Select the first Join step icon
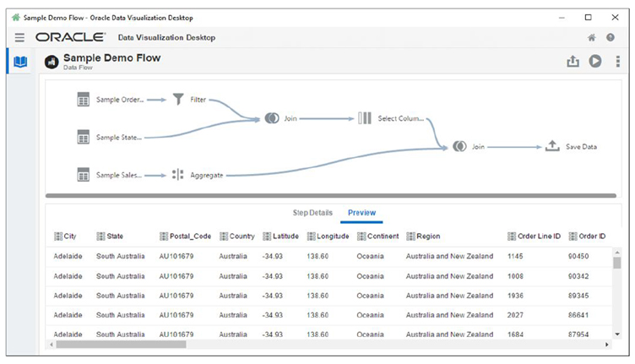This screenshot has height=364, width=635. tap(272, 118)
